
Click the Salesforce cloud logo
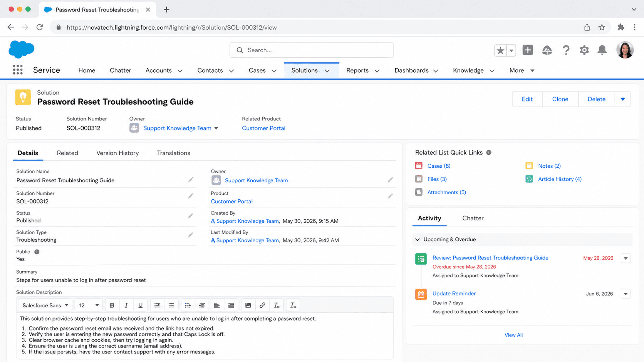tap(22, 49)
